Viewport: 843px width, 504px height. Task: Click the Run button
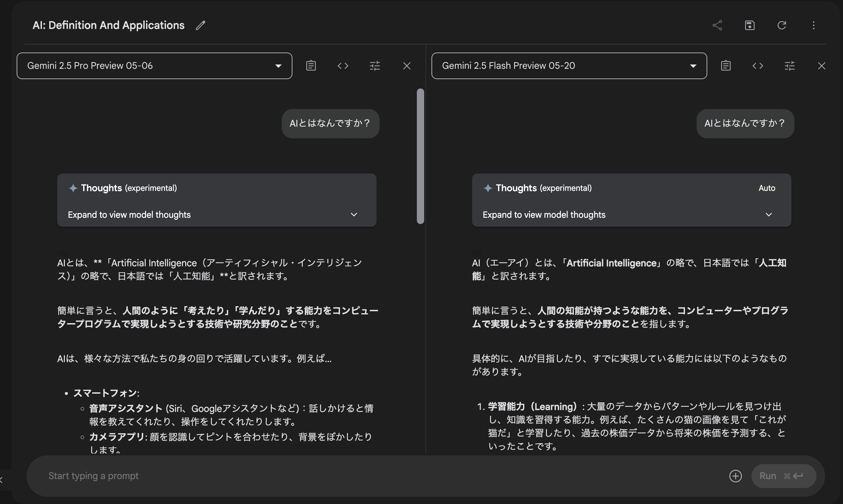783,476
